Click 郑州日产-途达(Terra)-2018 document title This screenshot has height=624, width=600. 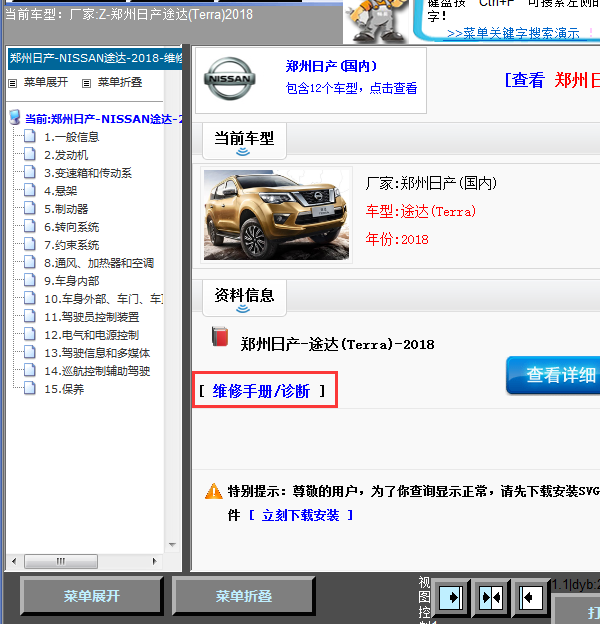click(x=337, y=344)
